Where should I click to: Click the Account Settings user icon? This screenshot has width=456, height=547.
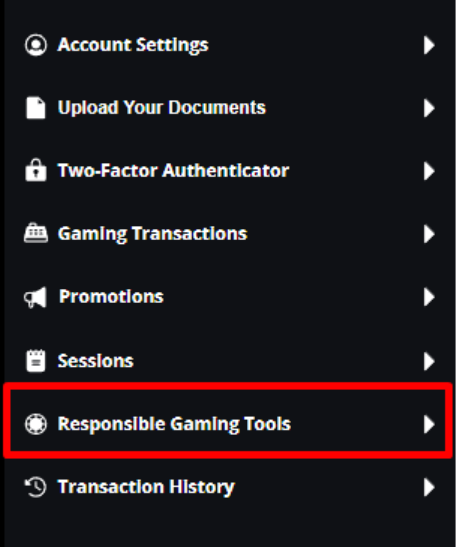[x=36, y=45]
